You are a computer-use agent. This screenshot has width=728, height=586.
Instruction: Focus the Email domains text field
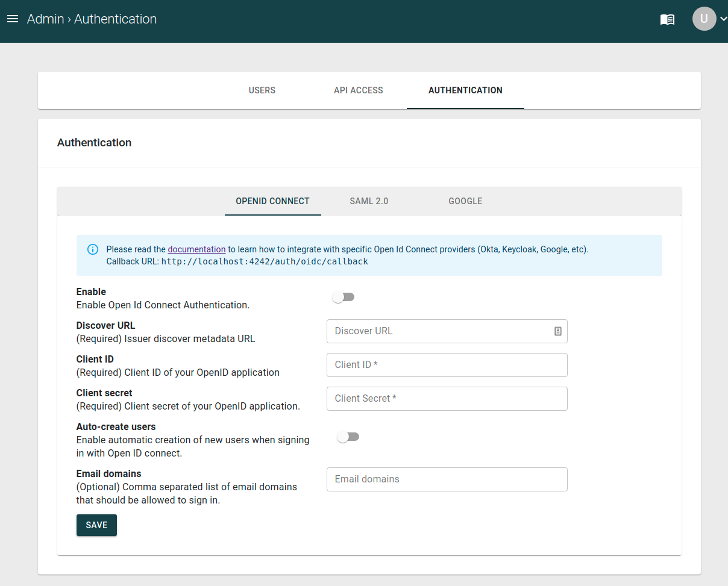pos(447,479)
